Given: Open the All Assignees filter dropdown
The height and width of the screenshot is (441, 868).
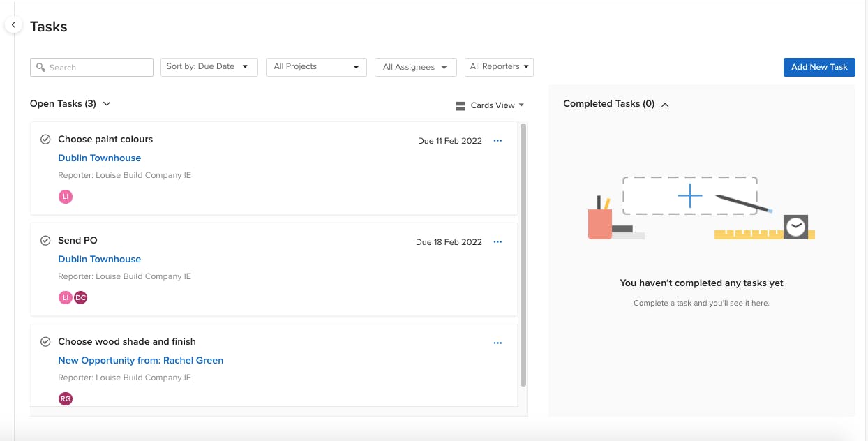Looking at the screenshot, I should coord(415,67).
